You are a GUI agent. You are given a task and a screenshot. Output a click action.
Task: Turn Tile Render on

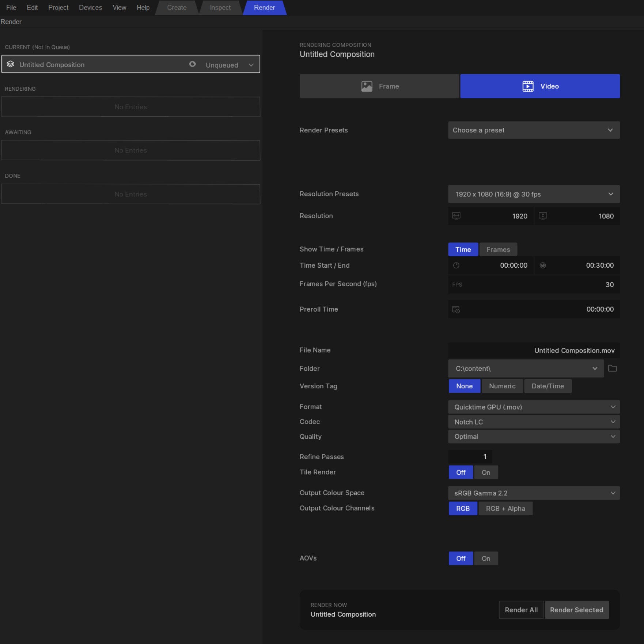pos(486,472)
